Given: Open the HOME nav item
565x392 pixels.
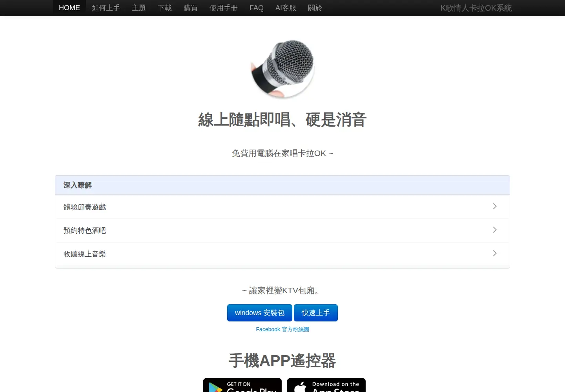Looking at the screenshot, I should point(69,8).
